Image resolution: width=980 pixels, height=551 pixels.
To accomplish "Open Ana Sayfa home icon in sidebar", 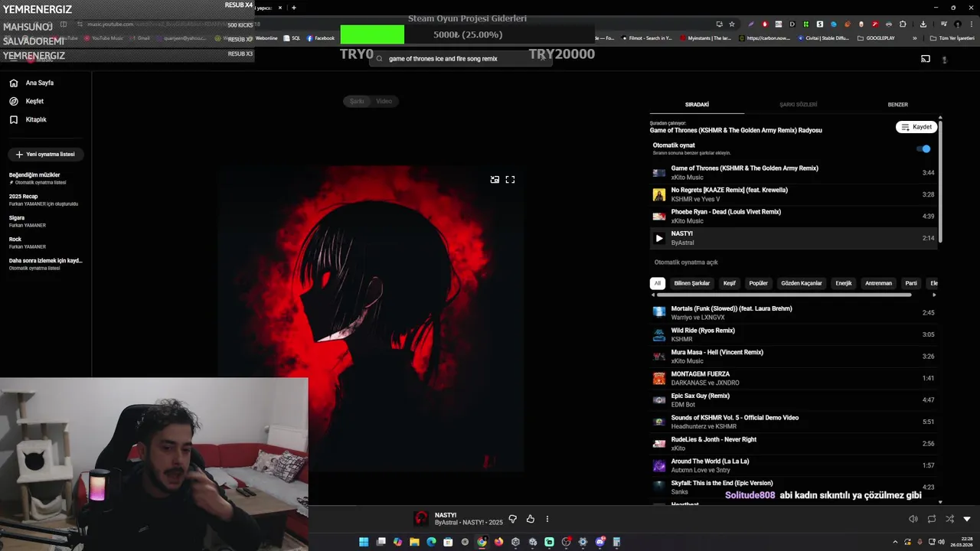I will tap(14, 83).
